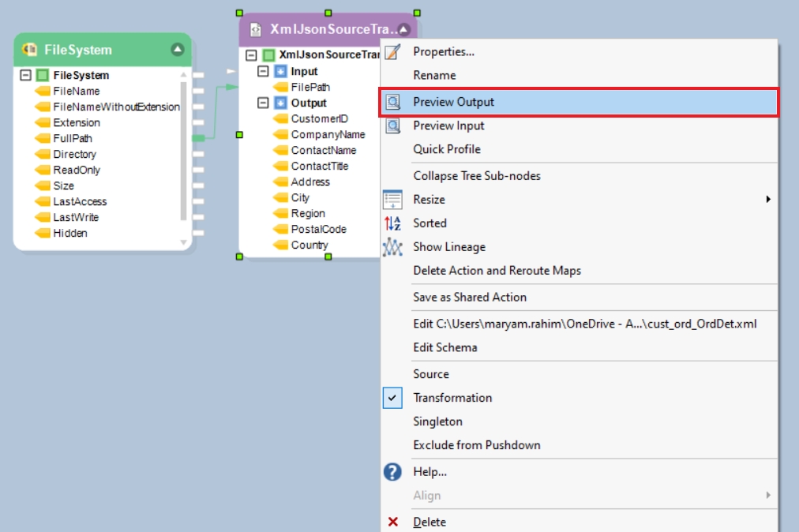Click the FileSystem object header icon
The image size is (799, 532).
31,50
